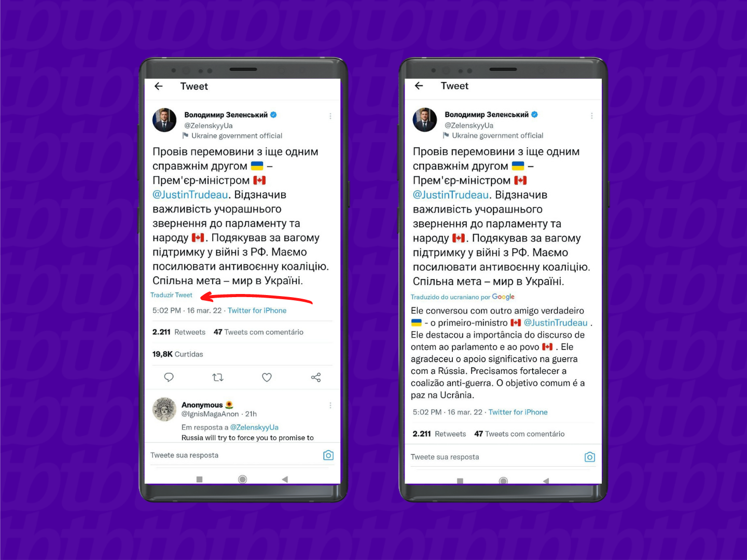This screenshot has height=560, width=747.
Task: Open Zelensky profile picture on left phone
Action: (164, 120)
